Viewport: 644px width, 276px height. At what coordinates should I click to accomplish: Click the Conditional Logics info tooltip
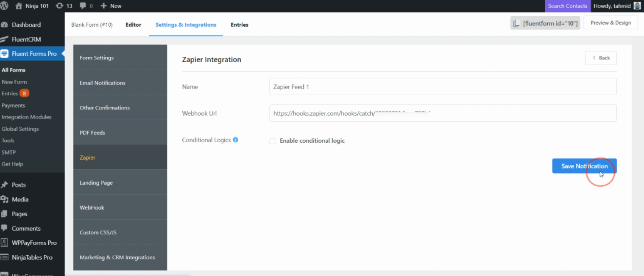(236, 140)
